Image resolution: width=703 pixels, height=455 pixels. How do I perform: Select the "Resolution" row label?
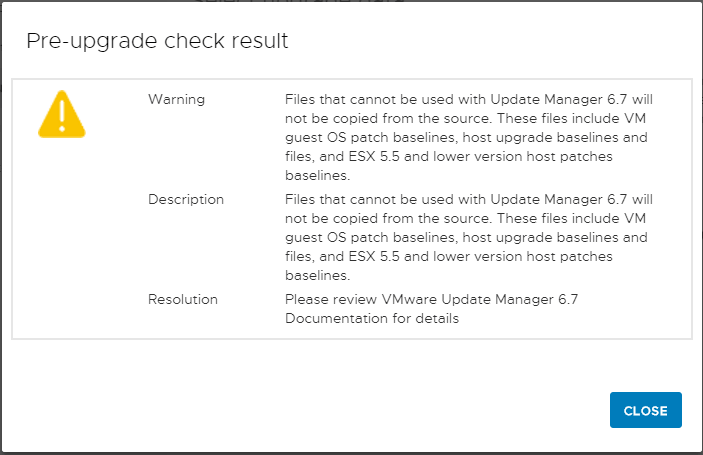pyautogui.click(x=183, y=299)
